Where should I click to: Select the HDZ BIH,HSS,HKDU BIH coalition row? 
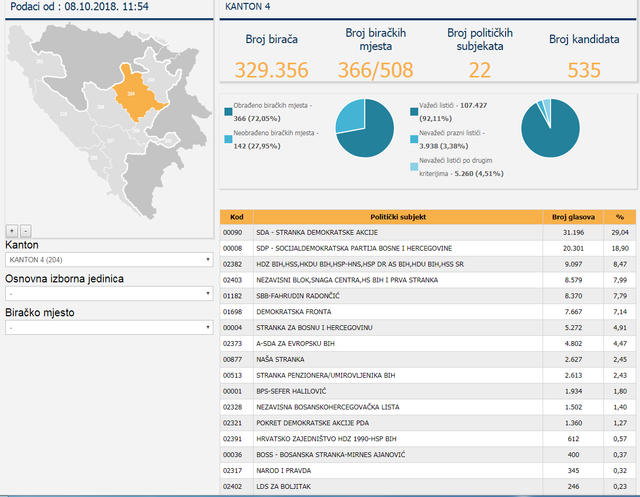[x=428, y=264]
